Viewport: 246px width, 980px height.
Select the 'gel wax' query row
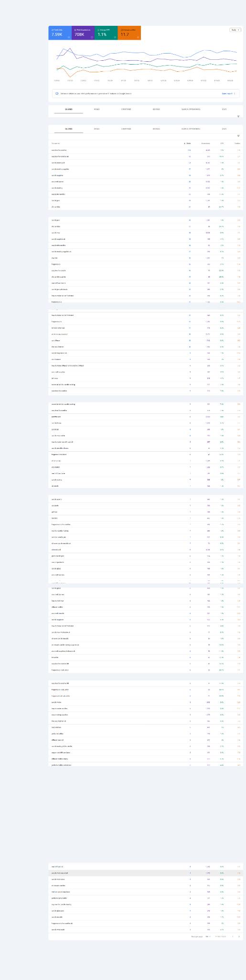(x=146, y=512)
